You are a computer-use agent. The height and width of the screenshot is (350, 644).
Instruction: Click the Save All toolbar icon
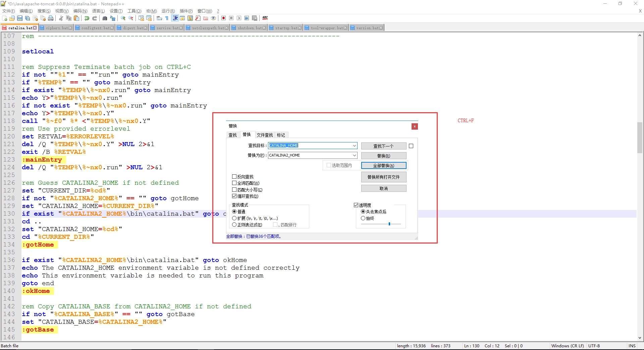tap(28, 18)
